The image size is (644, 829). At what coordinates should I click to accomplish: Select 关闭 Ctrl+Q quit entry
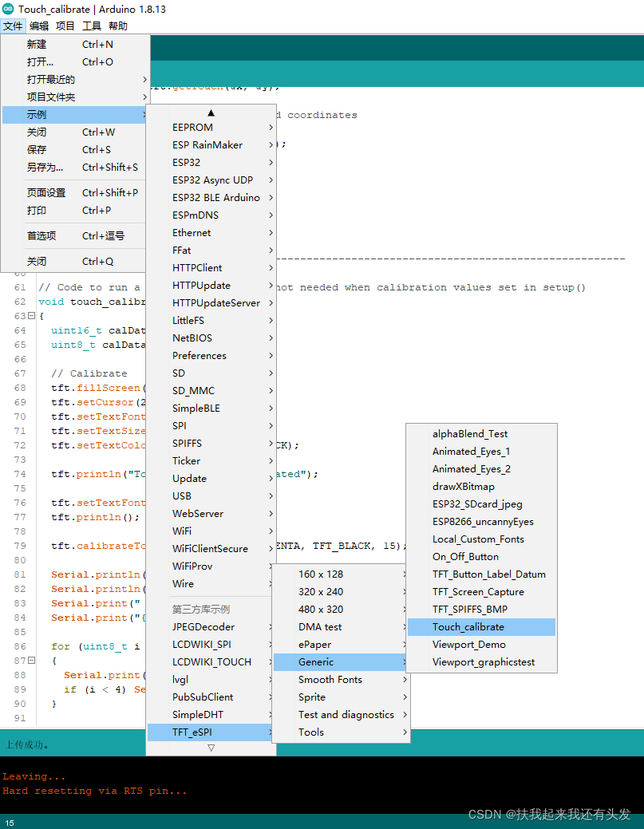point(74,261)
